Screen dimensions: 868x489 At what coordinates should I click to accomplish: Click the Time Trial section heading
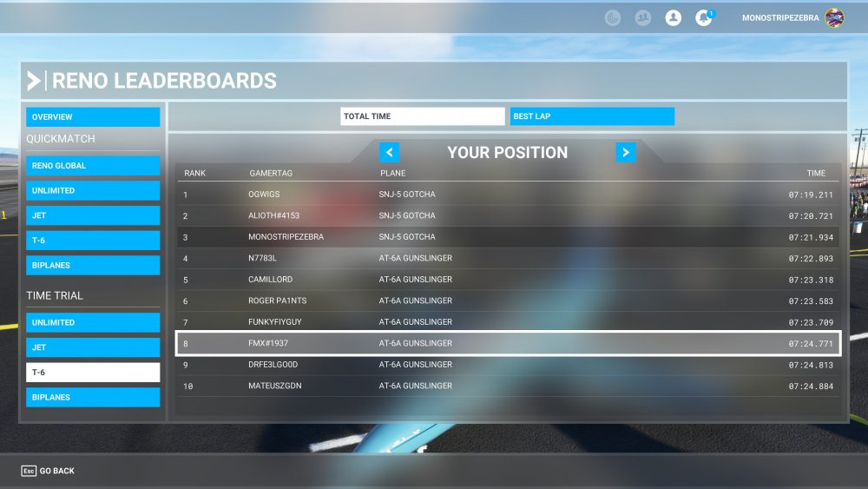click(x=54, y=295)
